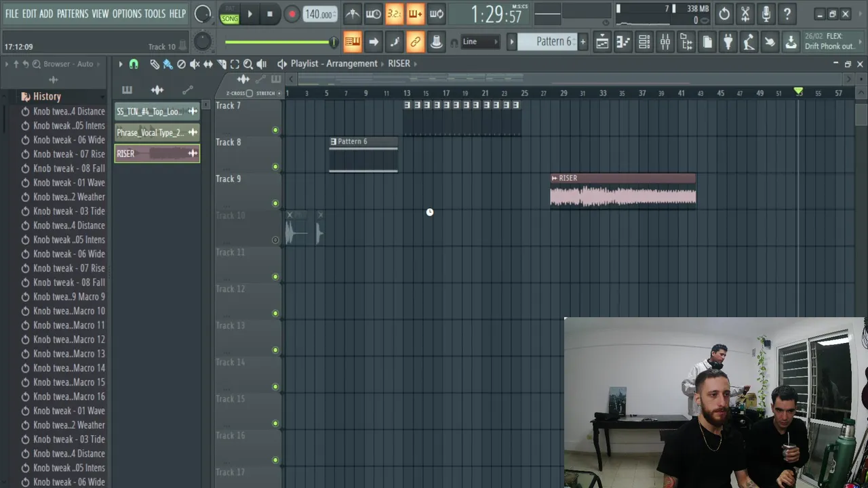Select the playlist Paint brush tool
This screenshot has width=868, height=488.
(167, 64)
